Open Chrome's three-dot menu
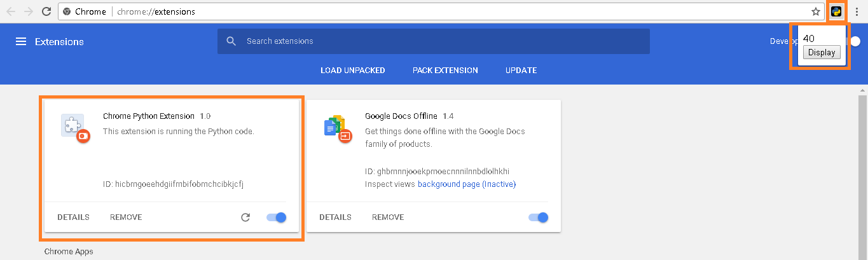The image size is (868, 260). coord(857,11)
